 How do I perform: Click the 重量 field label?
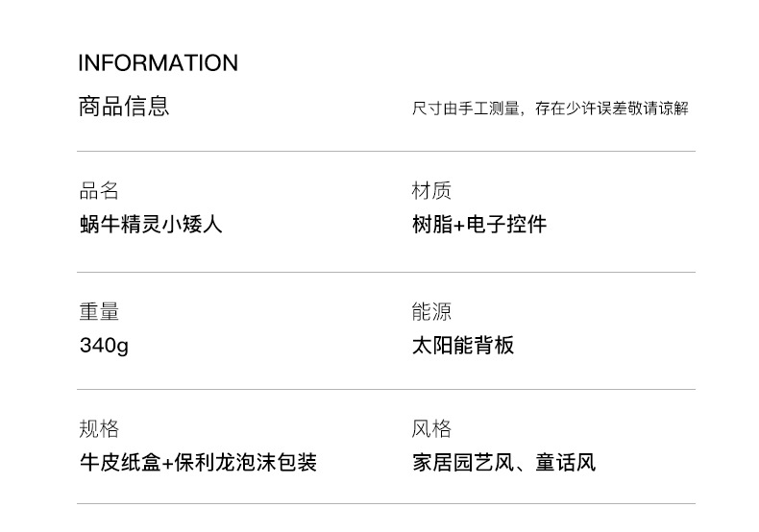[99, 312]
